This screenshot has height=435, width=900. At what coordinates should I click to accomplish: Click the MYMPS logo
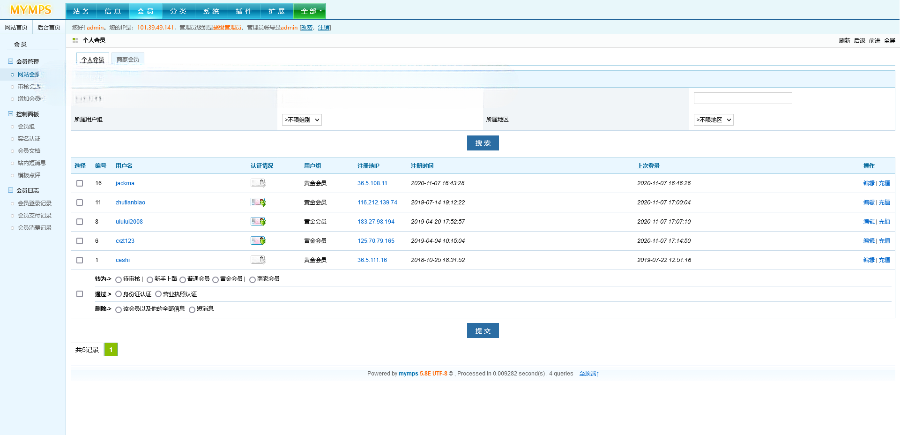point(30,11)
